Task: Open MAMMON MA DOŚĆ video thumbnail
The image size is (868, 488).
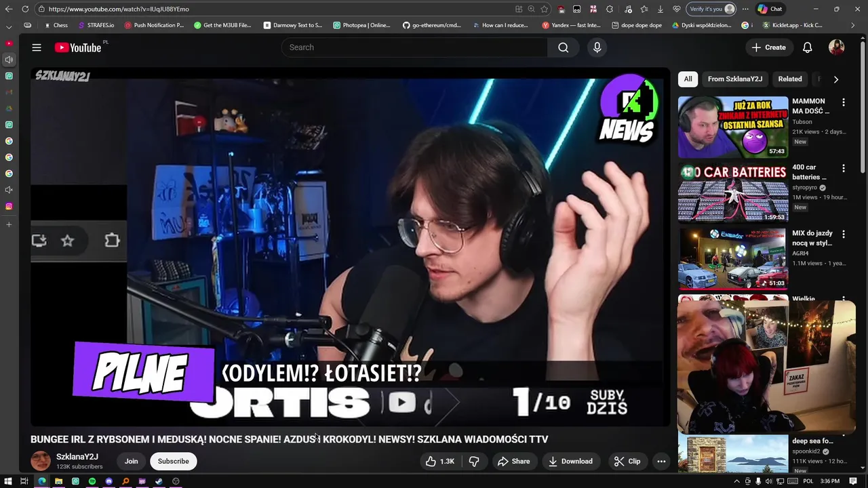Action: pyautogui.click(x=733, y=127)
